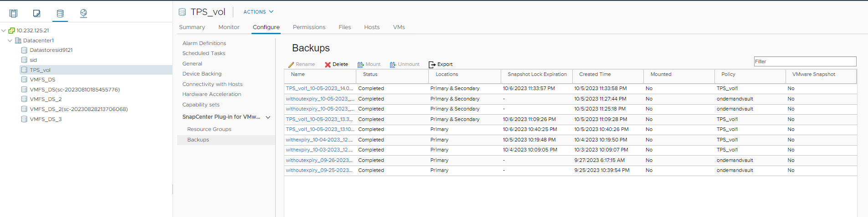Collapse SnapCenter Plug-in for VMware section
Screen dimensions: 868x217
(268, 117)
